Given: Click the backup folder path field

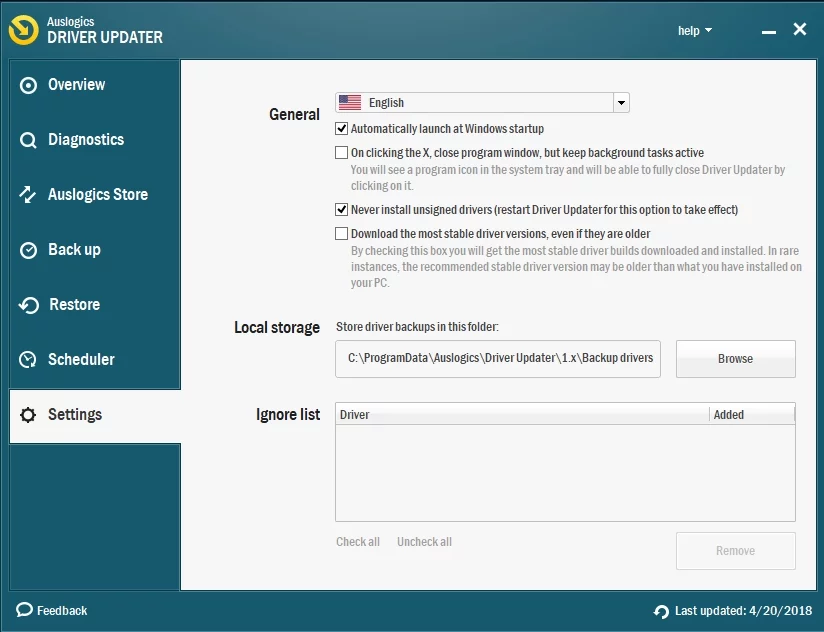Looking at the screenshot, I should pos(498,358).
